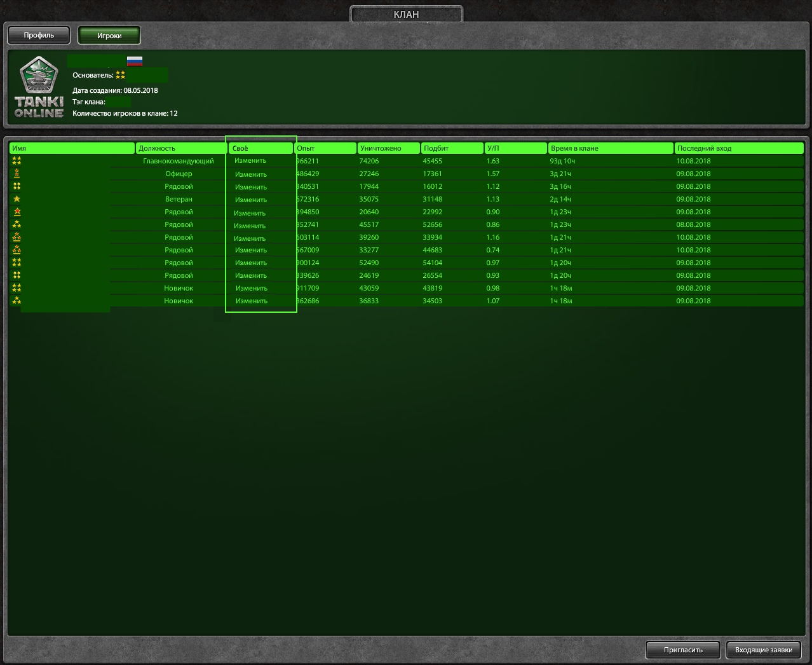Click the single star rank icon of the Ветеран

(x=17, y=199)
